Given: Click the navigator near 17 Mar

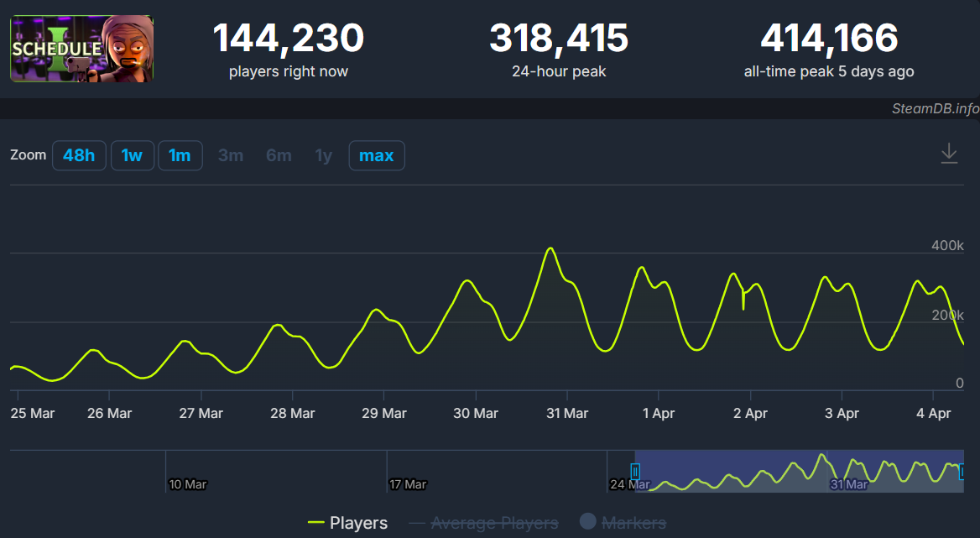Looking at the screenshot, I should (408, 472).
